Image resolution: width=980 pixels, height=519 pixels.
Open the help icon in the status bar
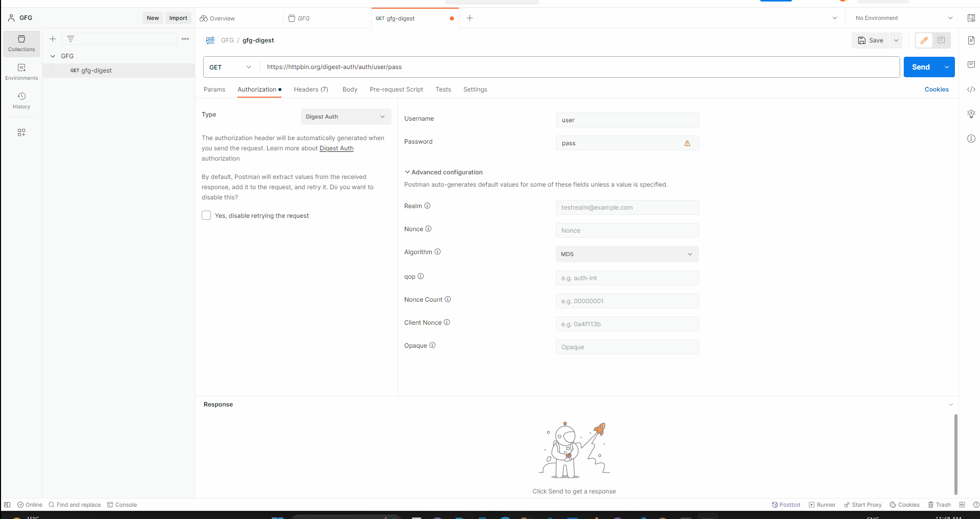pyautogui.click(x=976, y=505)
